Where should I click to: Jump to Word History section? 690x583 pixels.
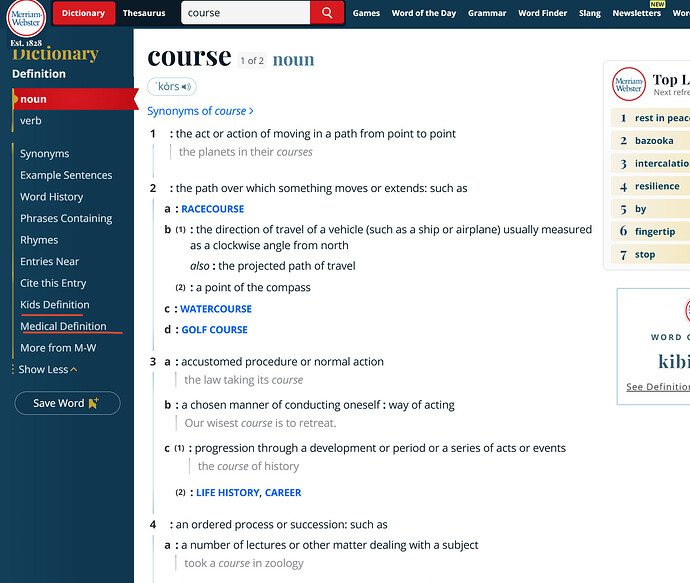click(x=51, y=197)
